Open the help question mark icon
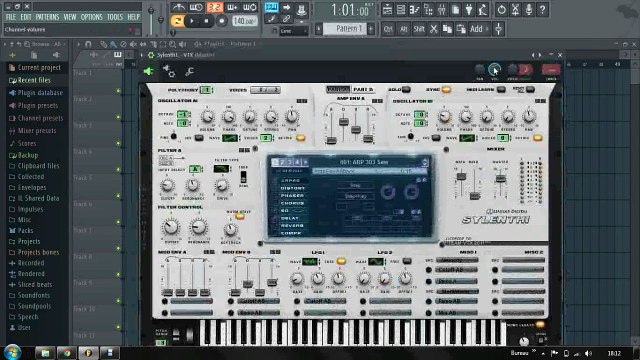Viewport: 640px width, 360px height. 542,9
